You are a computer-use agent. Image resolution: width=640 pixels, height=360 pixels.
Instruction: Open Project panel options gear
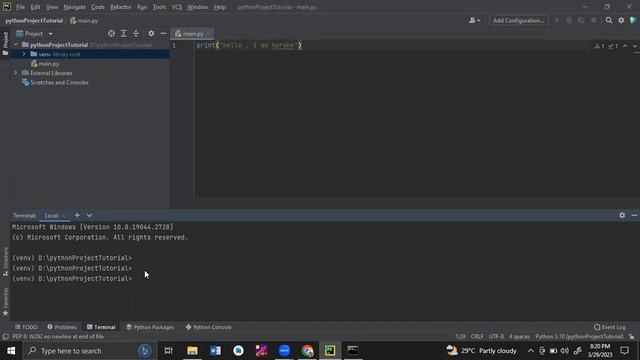tap(151, 33)
